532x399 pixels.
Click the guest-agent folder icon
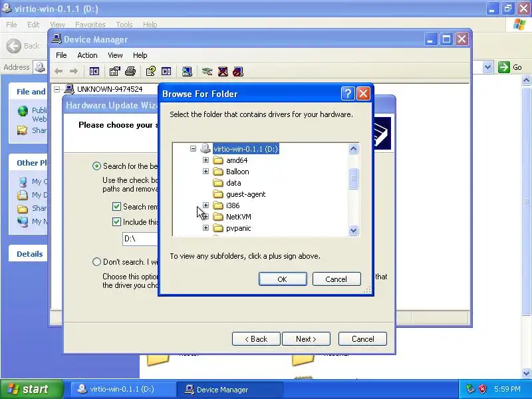coord(218,194)
